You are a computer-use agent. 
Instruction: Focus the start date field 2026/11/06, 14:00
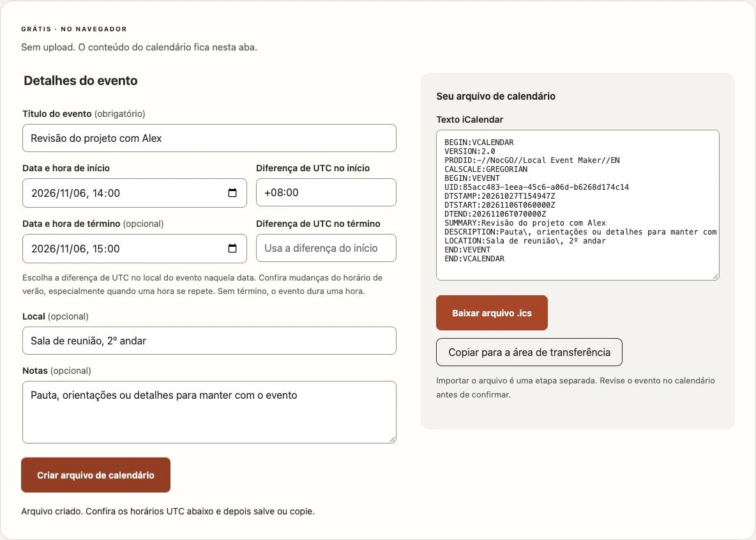135,193
